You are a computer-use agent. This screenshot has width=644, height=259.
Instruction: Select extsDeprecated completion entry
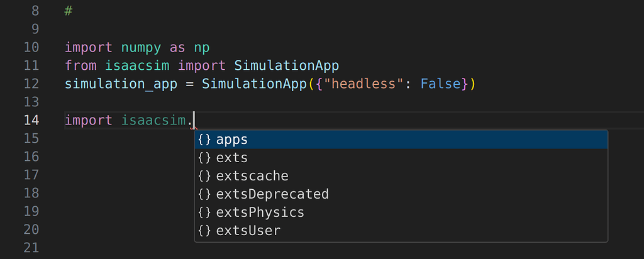pos(401,194)
